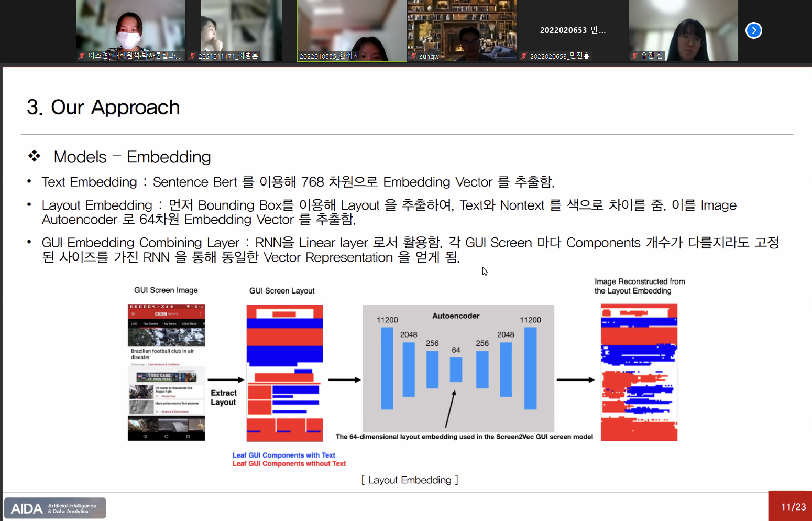812x521 pixels.
Task: Click the 64-dimension bar in the Autoencoder
Action: [x=456, y=370]
